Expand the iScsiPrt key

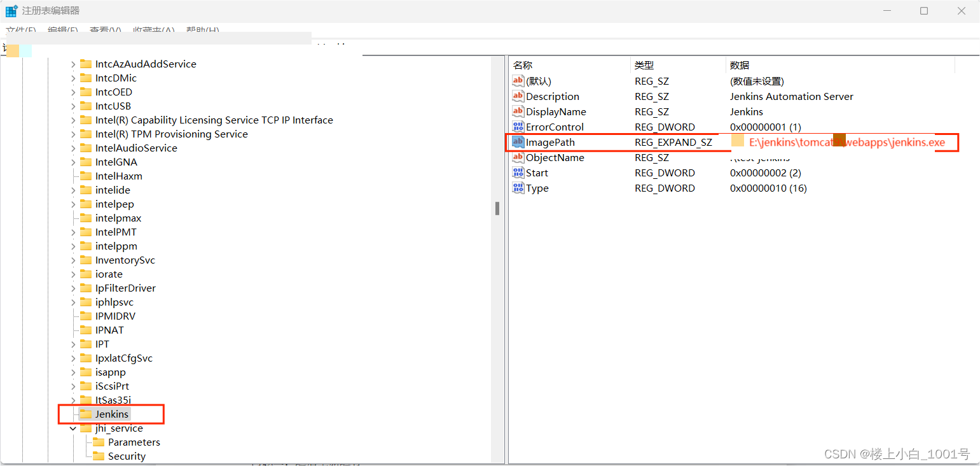(73, 386)
